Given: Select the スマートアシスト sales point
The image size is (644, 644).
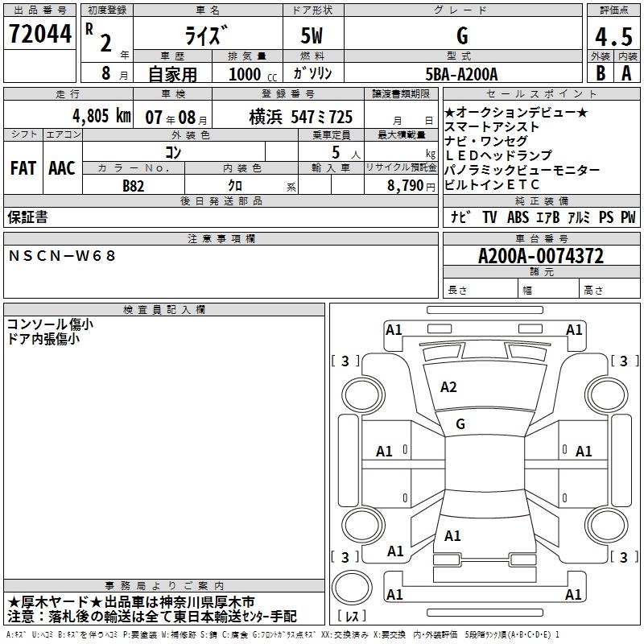Looking at the screenshot, I should point(492,126).
